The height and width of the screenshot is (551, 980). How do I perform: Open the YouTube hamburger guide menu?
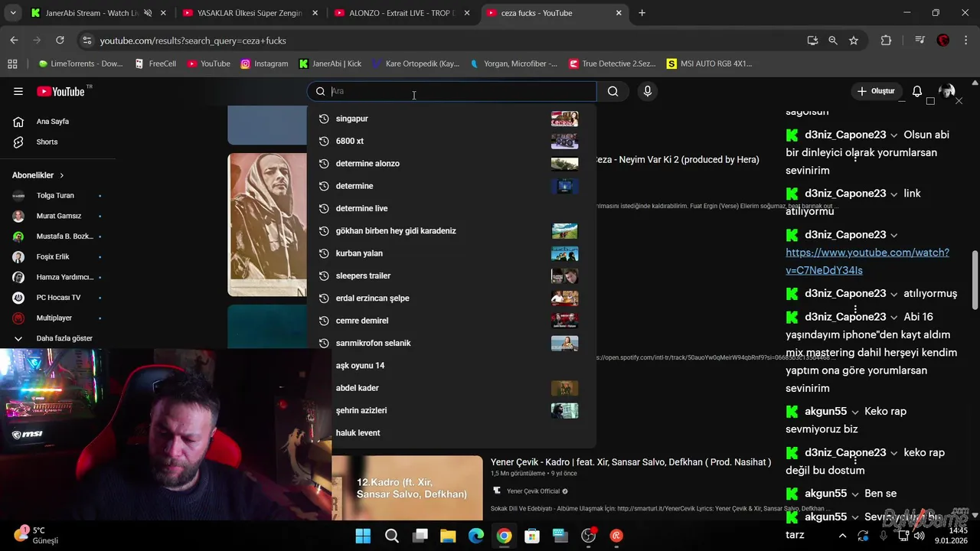[x=18, y=91]
